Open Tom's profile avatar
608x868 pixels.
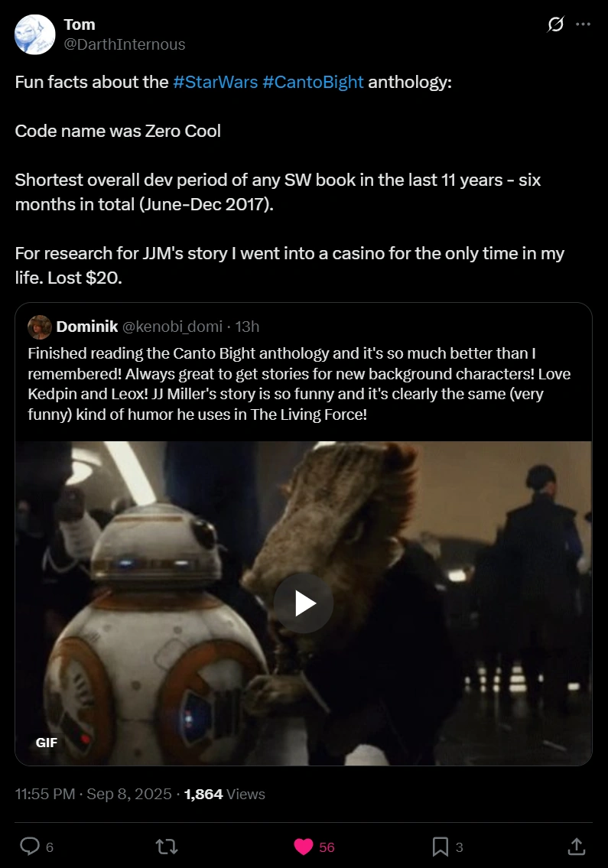coord(35,34)
